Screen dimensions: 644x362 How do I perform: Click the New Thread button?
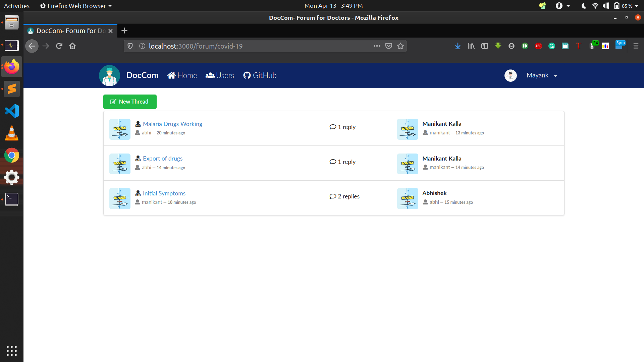coord(130,102)
